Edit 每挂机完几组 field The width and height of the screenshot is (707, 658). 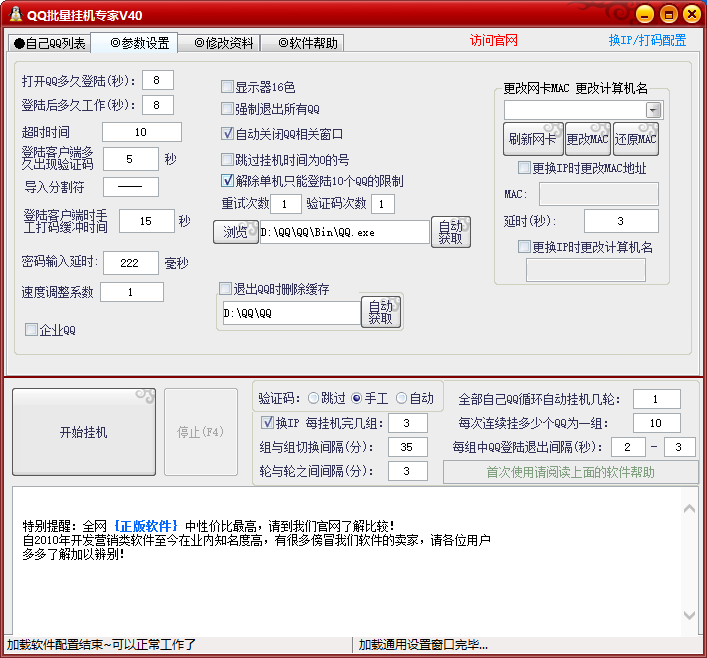[x=408, y=423]
